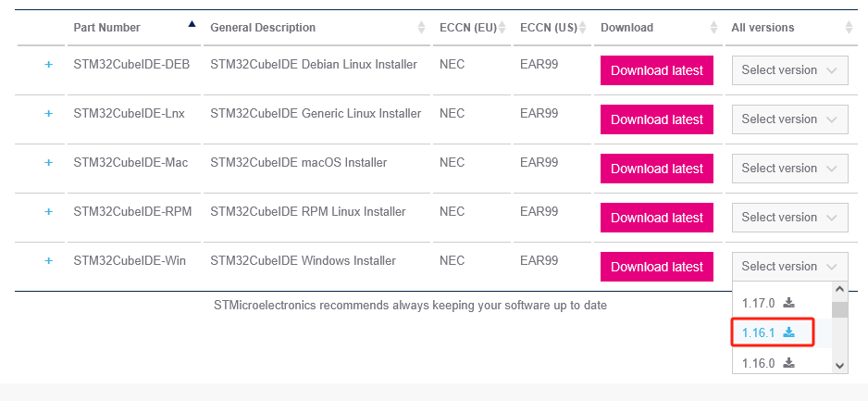This screenshot has width=868, height=401.
Task: Open Select version dropdown for macOS installer
Action: 790,169
